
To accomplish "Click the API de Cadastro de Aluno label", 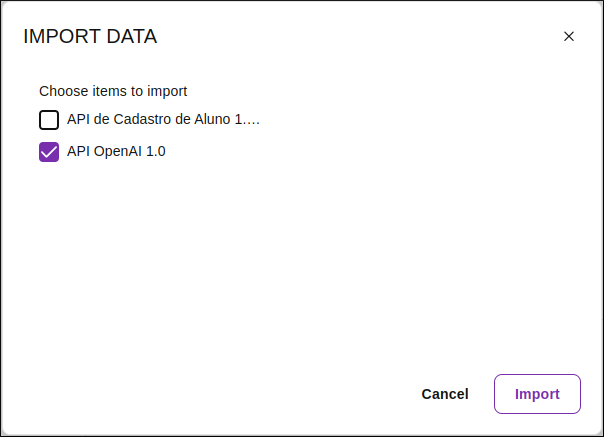I will pyautogui.click(x=163, y=120).
